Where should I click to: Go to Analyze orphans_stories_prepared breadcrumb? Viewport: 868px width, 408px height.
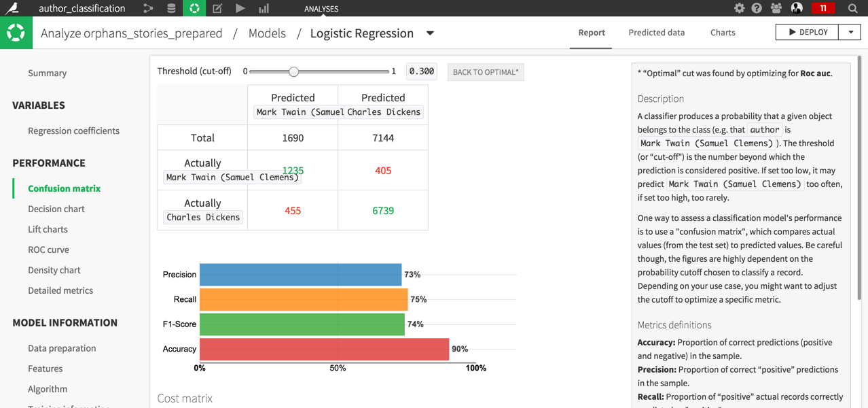[132, 33]
